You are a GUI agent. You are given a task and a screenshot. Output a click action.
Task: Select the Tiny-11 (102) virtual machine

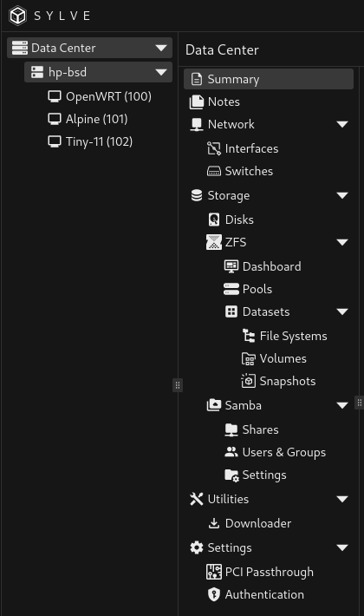point(90,141)
